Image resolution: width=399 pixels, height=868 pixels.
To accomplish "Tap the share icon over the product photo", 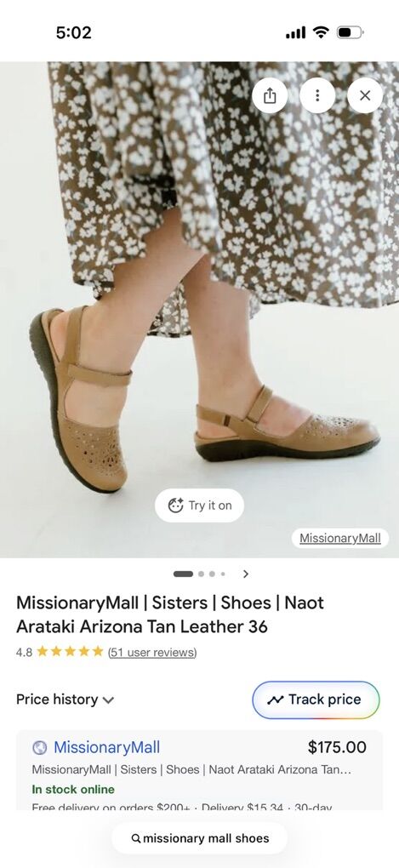I will click(x=270, y=96).
